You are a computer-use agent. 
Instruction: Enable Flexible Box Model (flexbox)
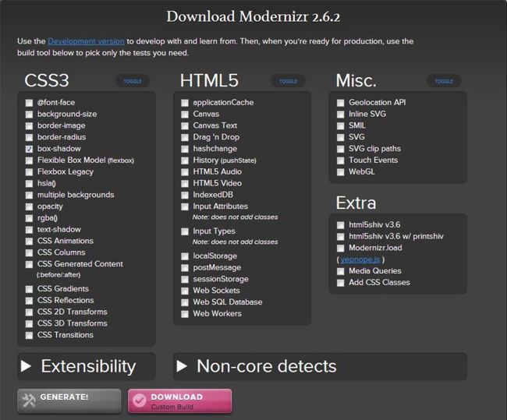click(29, 161)
